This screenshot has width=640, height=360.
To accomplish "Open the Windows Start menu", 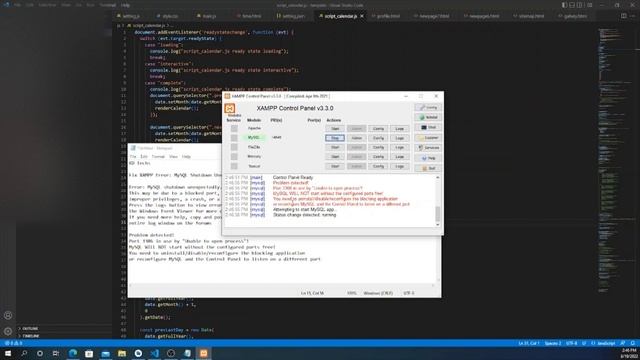I will coord(8,353).
